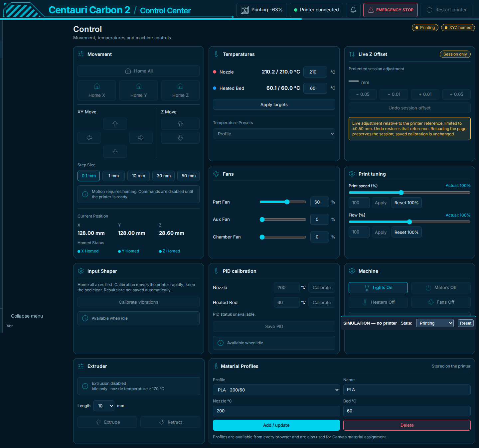The image size is (479, 448).
Task: Toggle Lights On in Machine panel
Action: pos(378,288)
